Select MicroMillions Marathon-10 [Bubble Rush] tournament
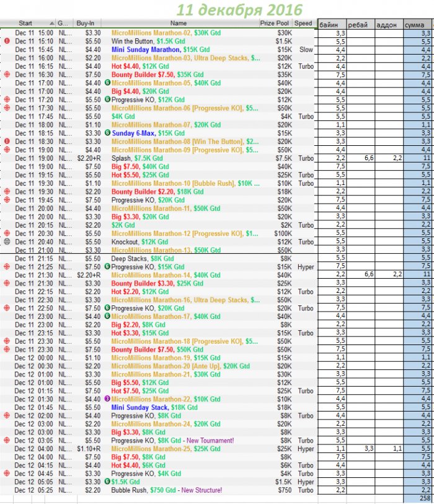 pyautogui.click(x=185, y=183)
